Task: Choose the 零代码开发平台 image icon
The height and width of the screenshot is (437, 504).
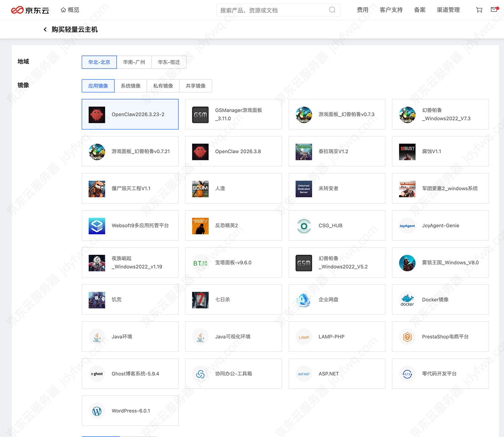Action: (407, 374)
